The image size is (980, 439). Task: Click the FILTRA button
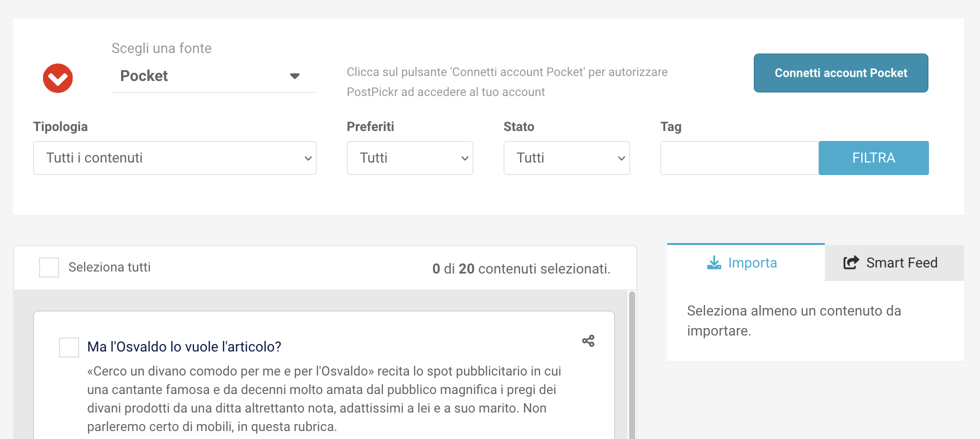pyautogui.click(x=873, y=158)
